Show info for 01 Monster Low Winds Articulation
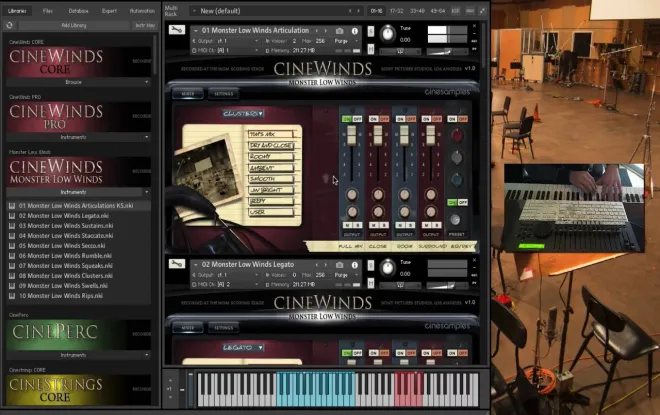Screen dimensions: 660x415 point(355,31)
